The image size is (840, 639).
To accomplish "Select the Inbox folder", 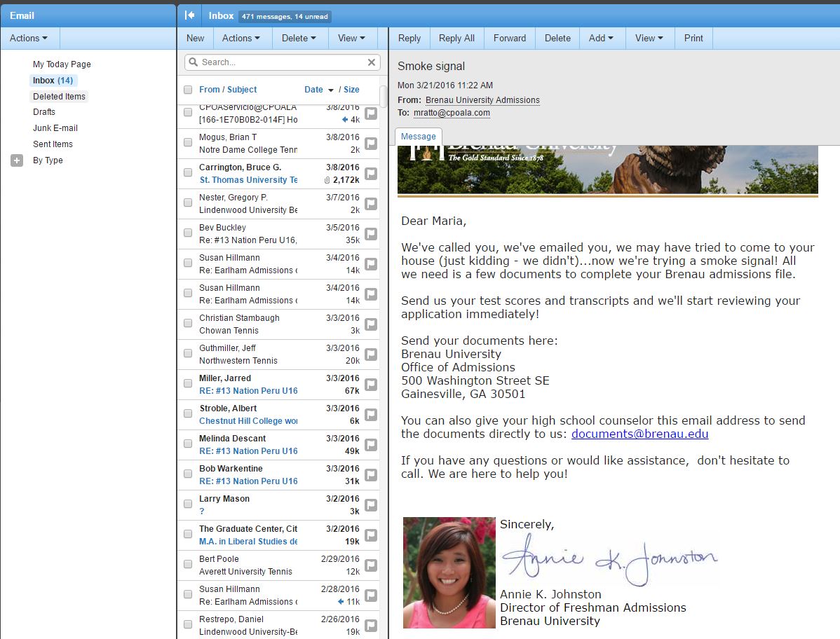I will 53,81.
